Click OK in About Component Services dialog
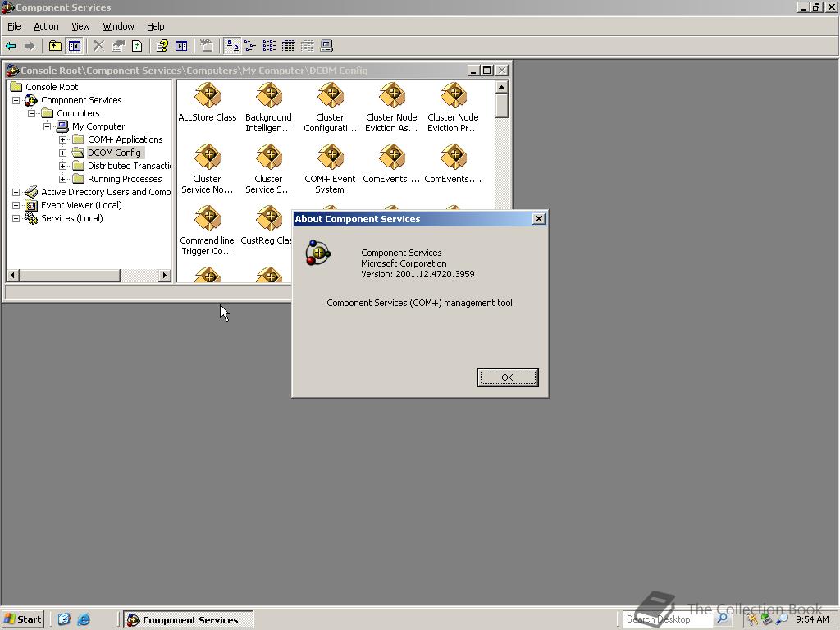 (x=507, y=377)
